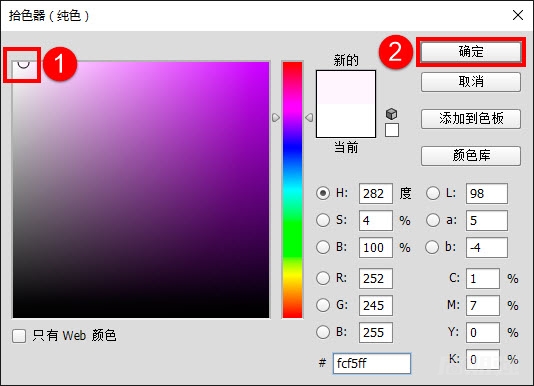Click the 确定 (OK) button
Screen dimensions: 534x386
471,52
